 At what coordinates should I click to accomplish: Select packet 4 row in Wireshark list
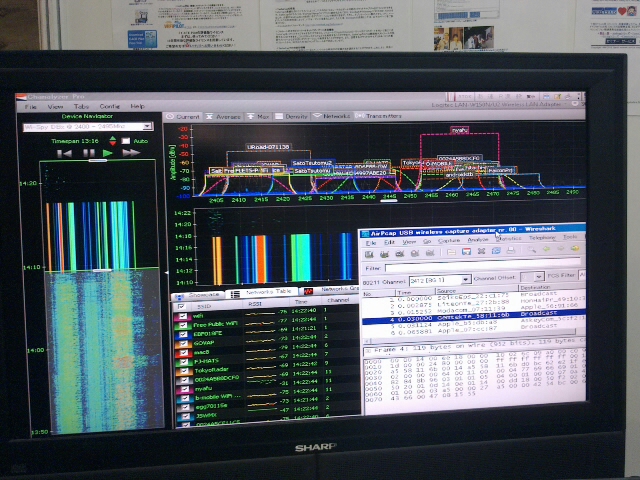coord(473,316)
